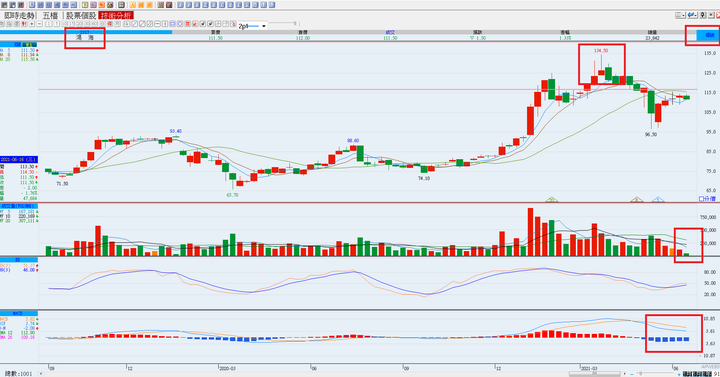The height and width of the screenshot is (377, 720).
Task: Click the KD indicator panel header
Action: coord(19,260)
